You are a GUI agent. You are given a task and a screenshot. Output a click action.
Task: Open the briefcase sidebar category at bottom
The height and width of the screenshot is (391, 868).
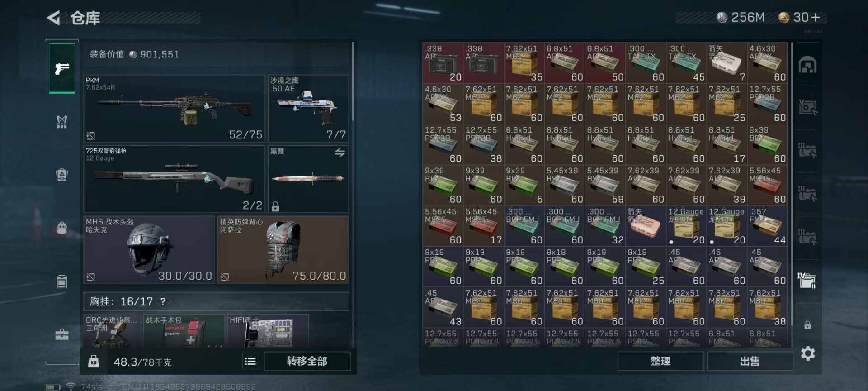62,334
